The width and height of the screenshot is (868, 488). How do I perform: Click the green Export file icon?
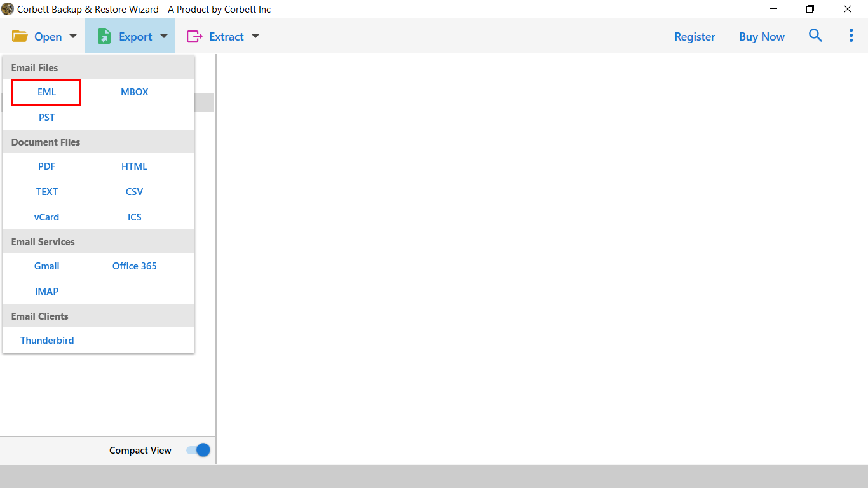tap(104, 36)
